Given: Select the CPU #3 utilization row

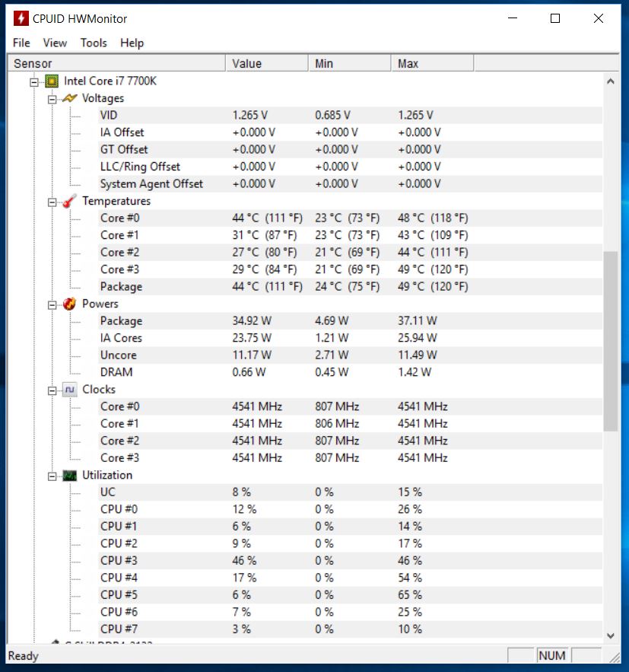Looking at the screenshot, I should click(x=350, y=561).
